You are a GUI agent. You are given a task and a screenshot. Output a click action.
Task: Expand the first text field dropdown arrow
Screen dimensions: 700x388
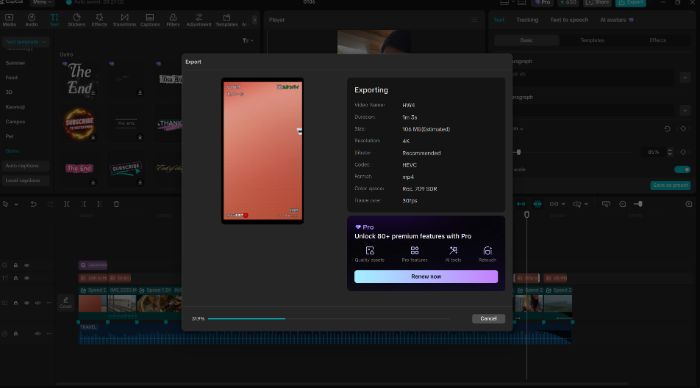pos(685,78)
